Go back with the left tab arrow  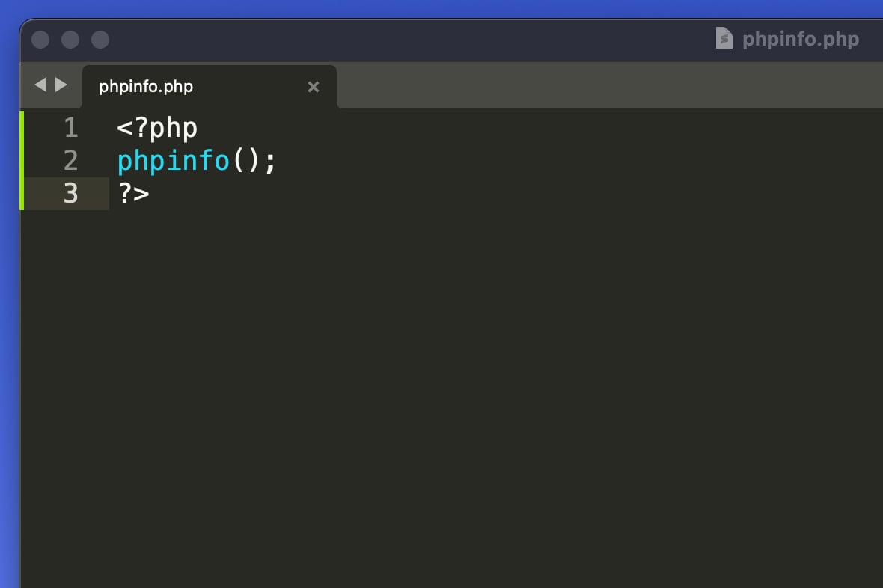tap(40, 85)
